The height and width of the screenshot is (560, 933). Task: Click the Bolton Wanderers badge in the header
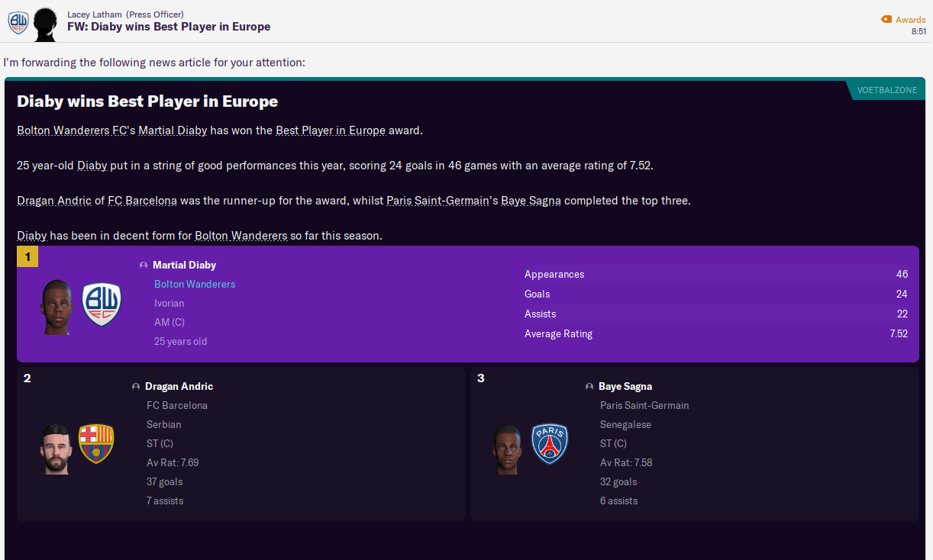[18, 22]
